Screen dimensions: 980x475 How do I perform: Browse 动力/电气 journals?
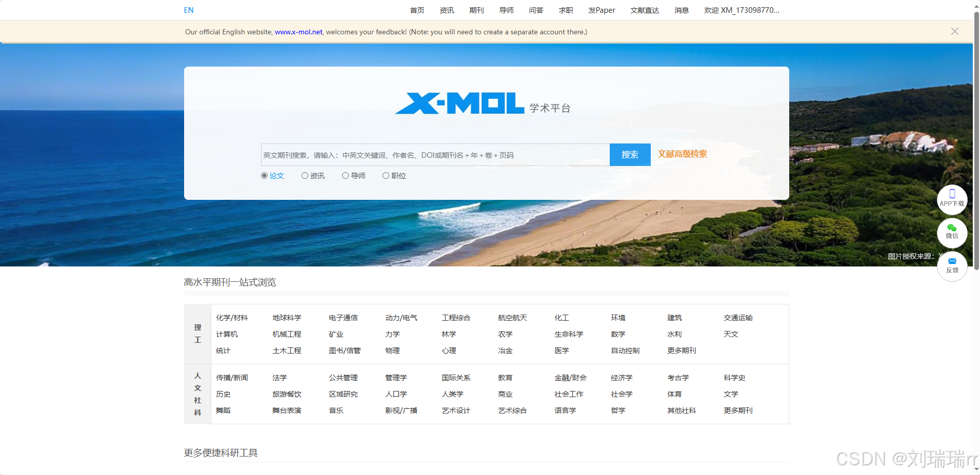tap(401, 318)
